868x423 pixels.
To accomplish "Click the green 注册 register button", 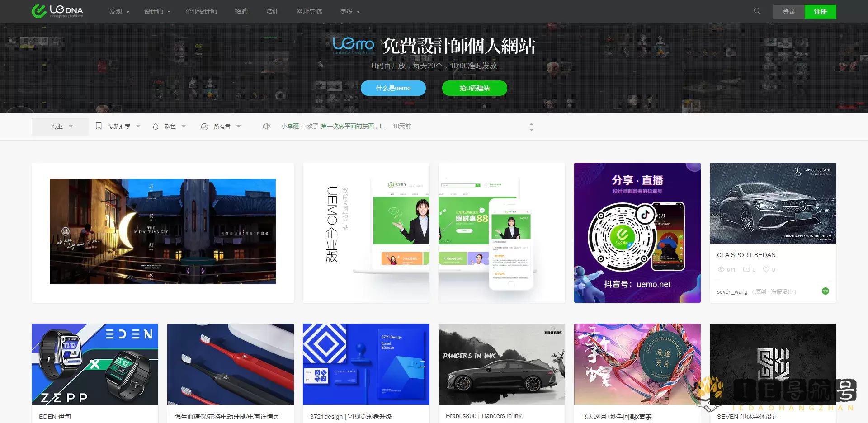I will 820,12.
